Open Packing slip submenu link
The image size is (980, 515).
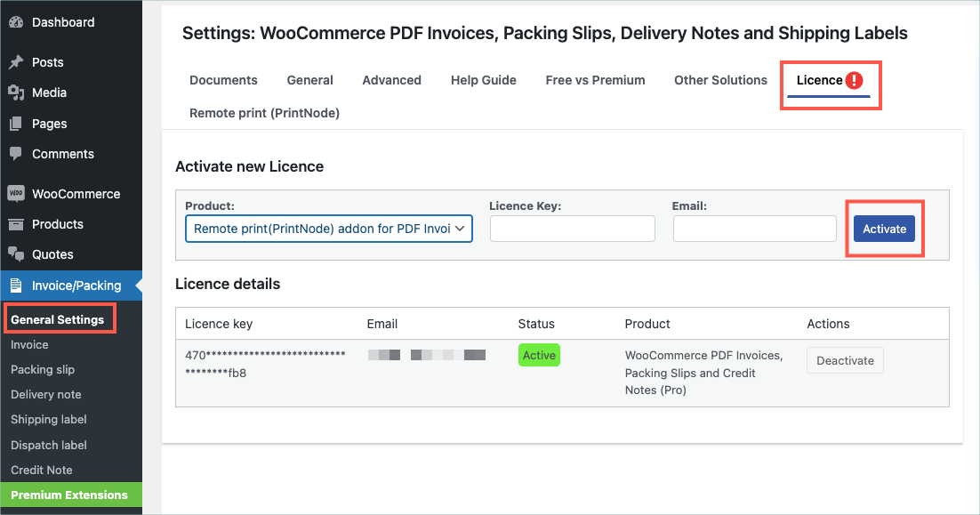tap(43, 369)
